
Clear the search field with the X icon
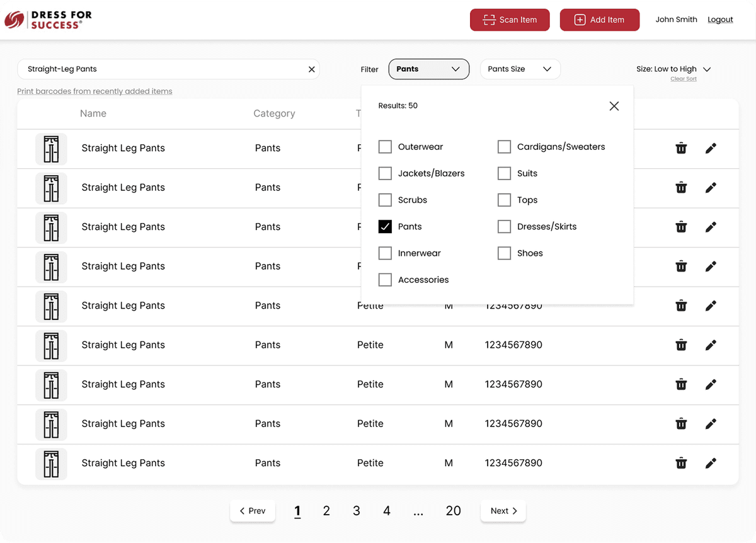pyautogui.click(x=311, y=69)
